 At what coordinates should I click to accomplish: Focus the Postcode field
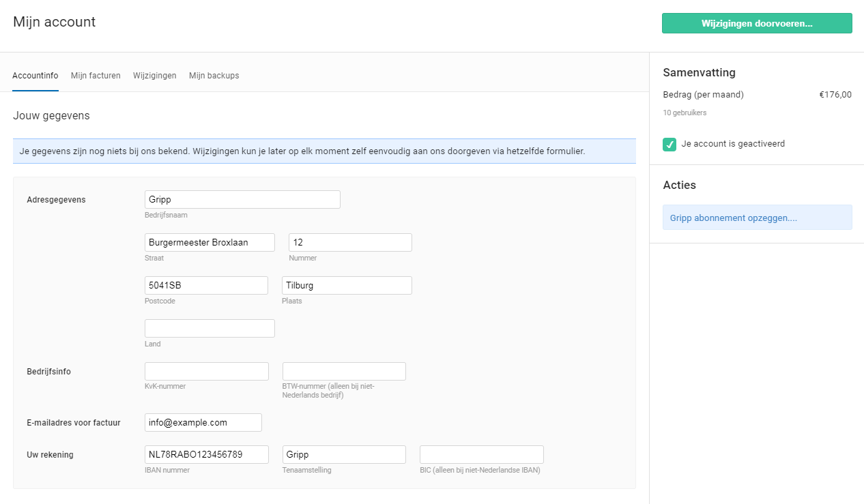pyautogui.click(x=206, y=286)
